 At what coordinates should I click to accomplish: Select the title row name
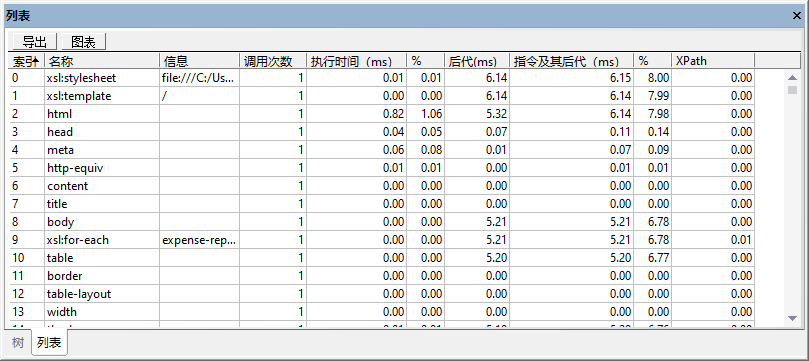click(x=57, y=204)
